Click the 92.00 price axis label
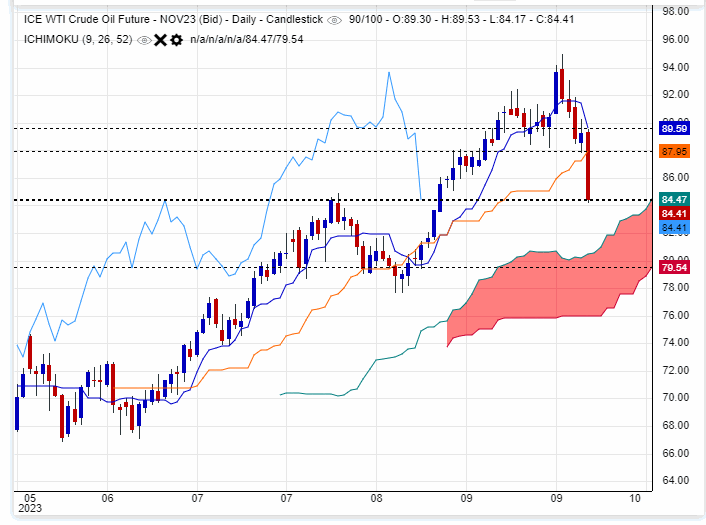Viewport: 706px width, 525px height. 676,94
